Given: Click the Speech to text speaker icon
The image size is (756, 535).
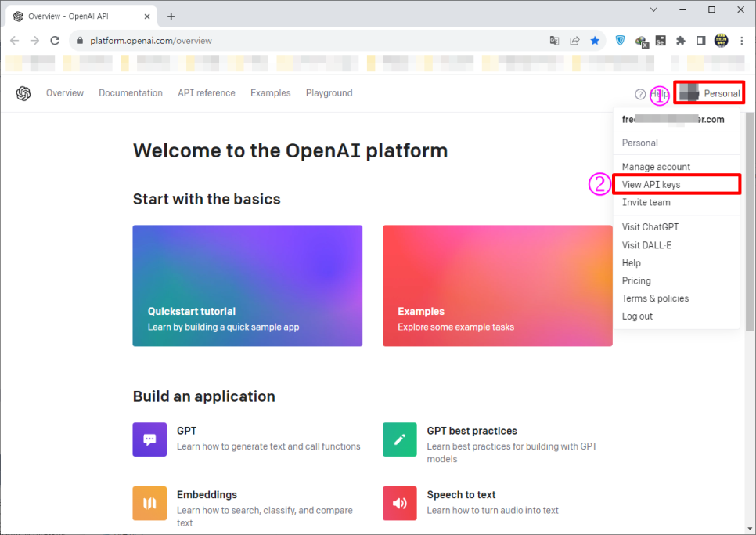Looking at the screenshot, I should (400, 503).
